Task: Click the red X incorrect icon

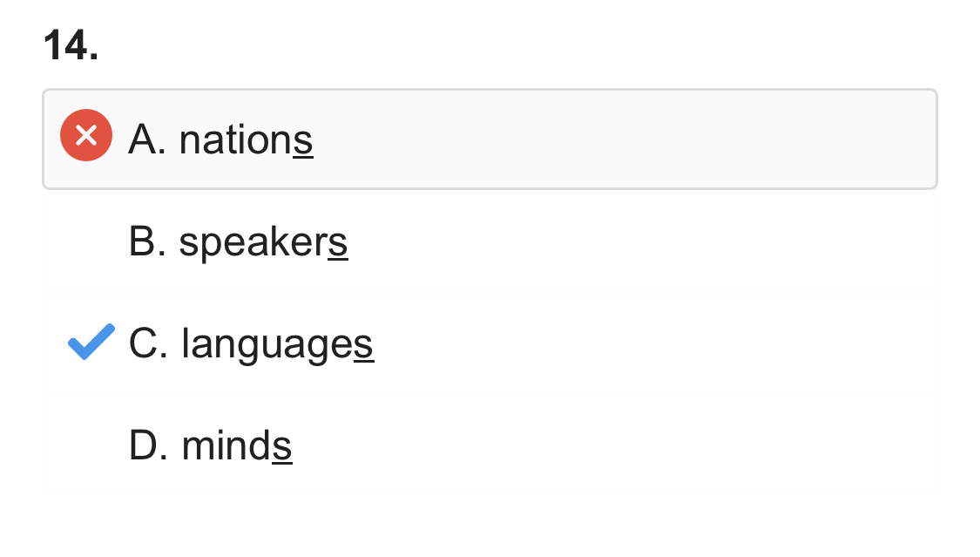Action: (x=85, y=136)
